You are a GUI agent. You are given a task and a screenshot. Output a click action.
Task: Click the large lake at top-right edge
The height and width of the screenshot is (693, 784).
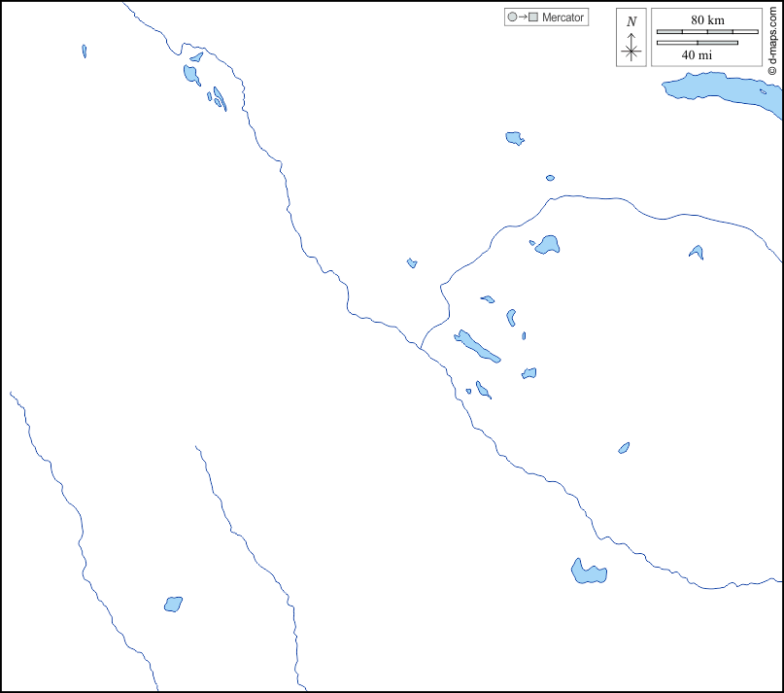click(719, 89)
